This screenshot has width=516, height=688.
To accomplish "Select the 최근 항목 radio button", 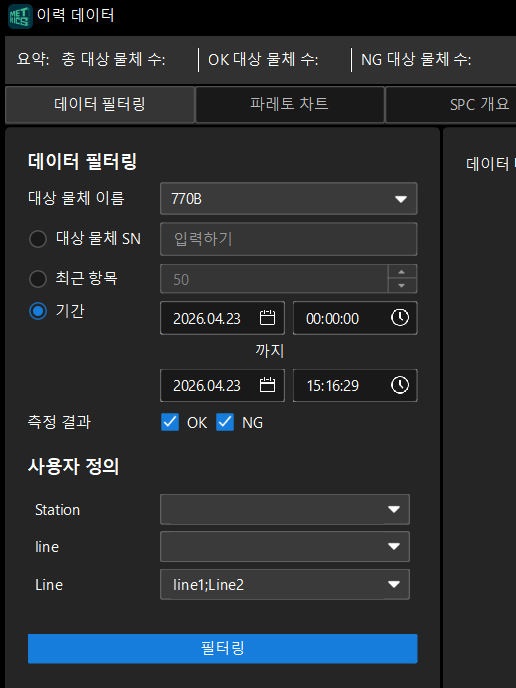I will [38, 279].
